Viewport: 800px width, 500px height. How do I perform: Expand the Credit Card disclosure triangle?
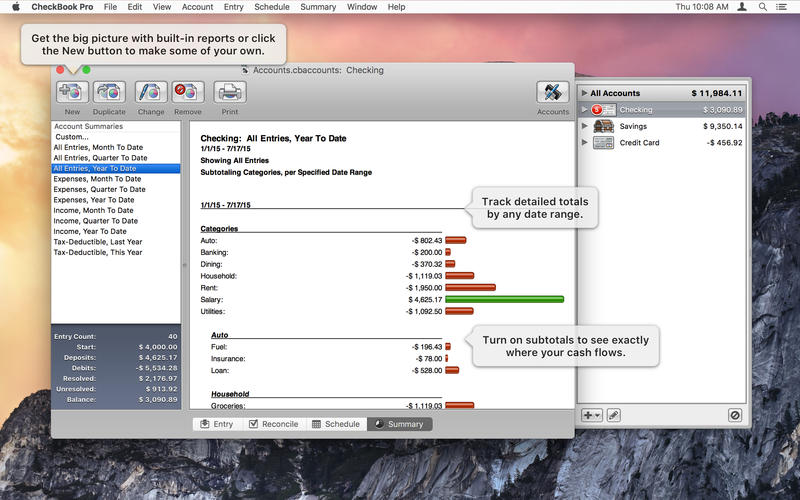[584, 142]
